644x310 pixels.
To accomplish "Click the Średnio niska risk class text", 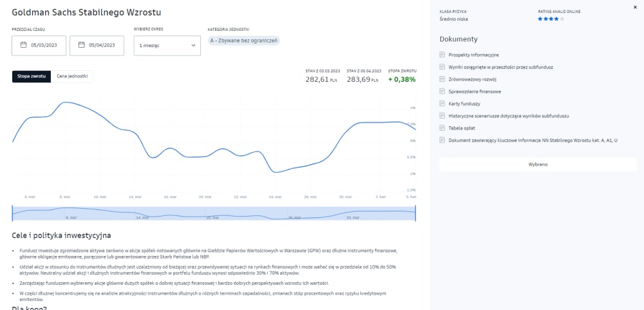I will click(x=453, y=19).
